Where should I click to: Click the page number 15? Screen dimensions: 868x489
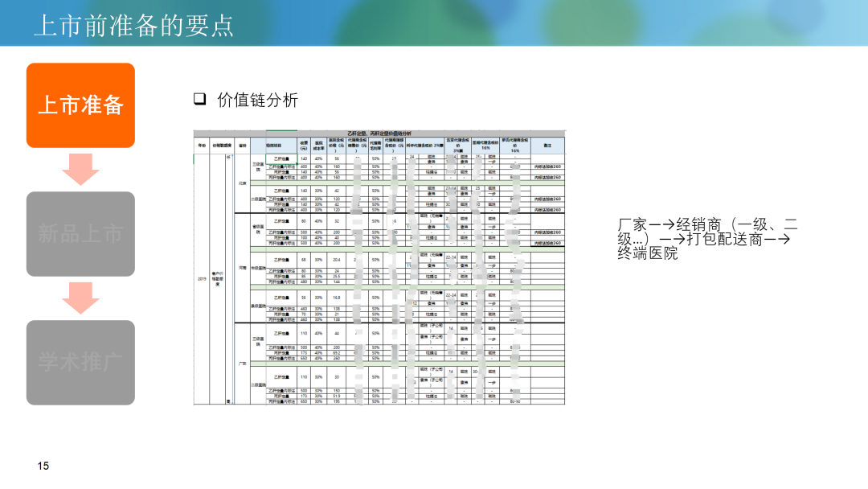tap(43, 466)
